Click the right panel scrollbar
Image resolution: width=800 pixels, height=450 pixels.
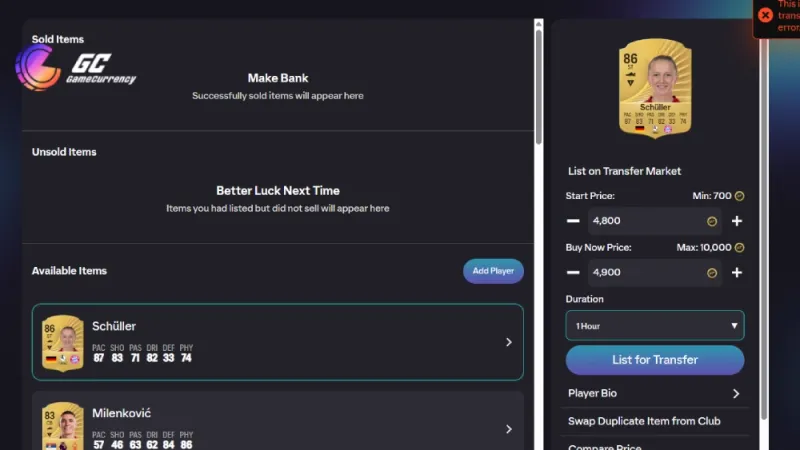[764, 230]
